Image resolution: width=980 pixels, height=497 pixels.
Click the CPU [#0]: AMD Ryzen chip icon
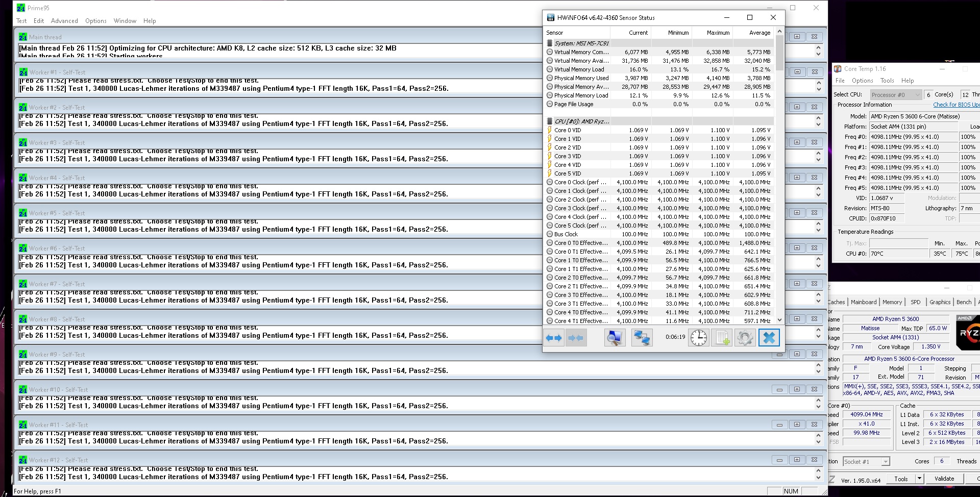pos(550,121)
